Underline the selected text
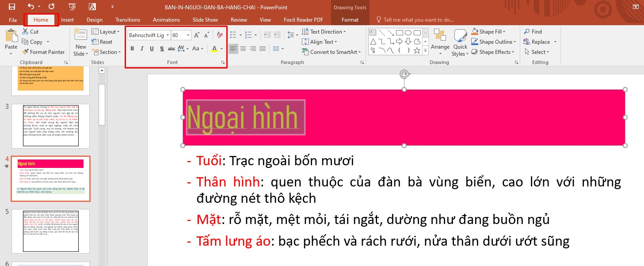The width and height of the screenshot is (644, 266). [x=152, y=49]
